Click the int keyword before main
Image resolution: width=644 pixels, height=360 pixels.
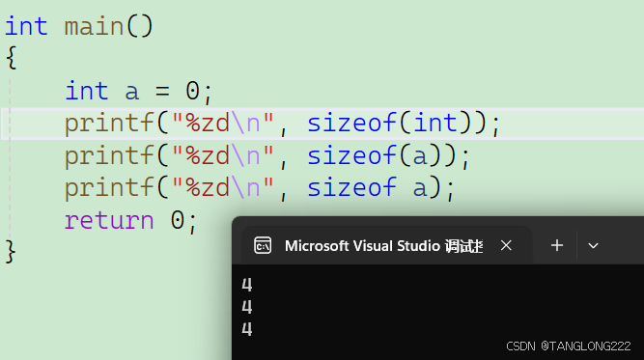[26, 26]
